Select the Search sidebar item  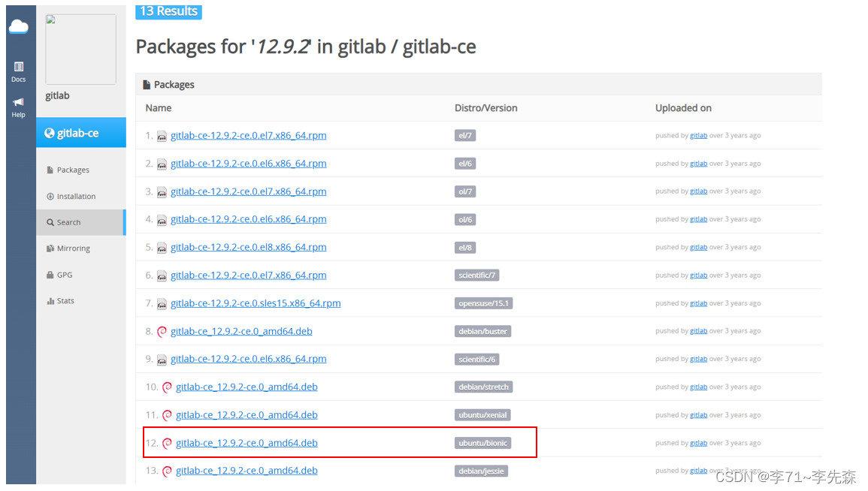[x=81, y=222]
